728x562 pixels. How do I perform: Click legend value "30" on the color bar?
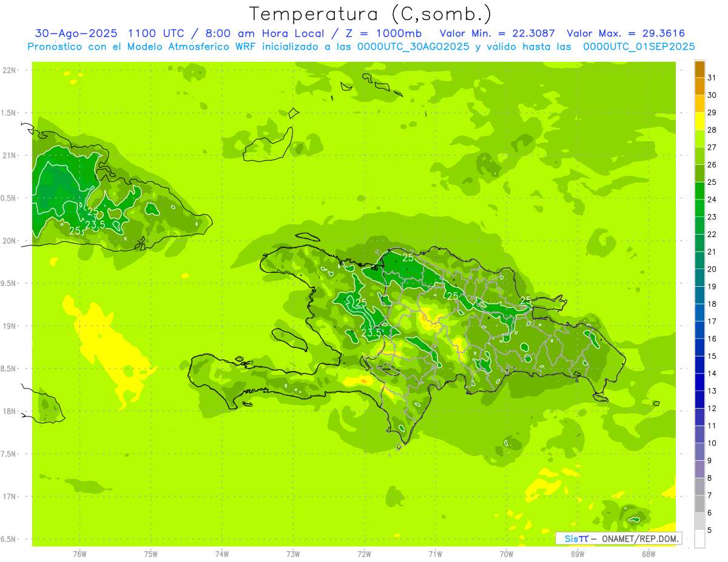[712, 95]
